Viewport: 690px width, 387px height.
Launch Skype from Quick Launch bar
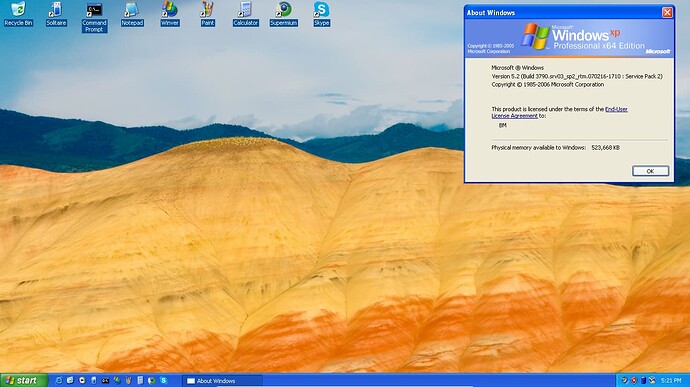click(x=163, y=380)
